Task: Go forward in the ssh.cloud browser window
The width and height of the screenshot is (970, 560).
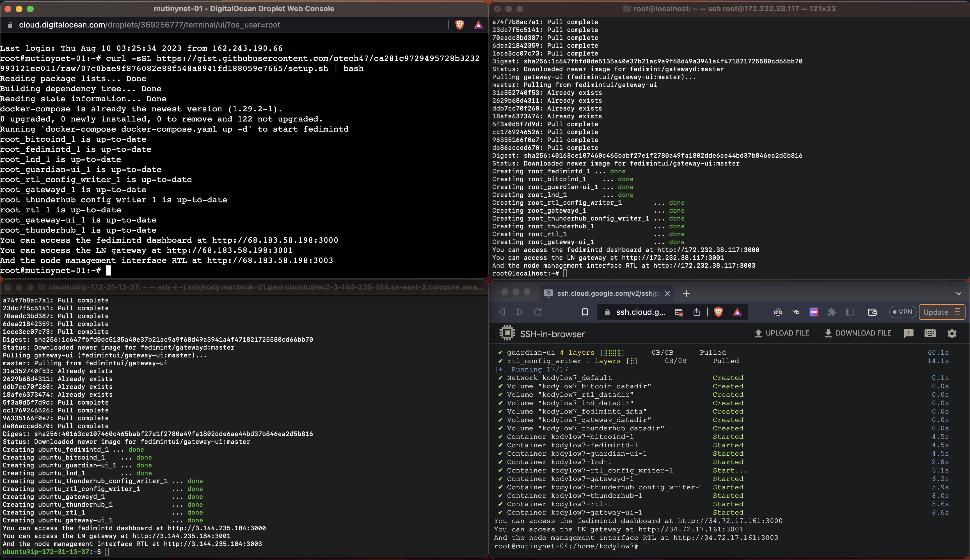Action: pyautogui.click(x=520, y=312)
